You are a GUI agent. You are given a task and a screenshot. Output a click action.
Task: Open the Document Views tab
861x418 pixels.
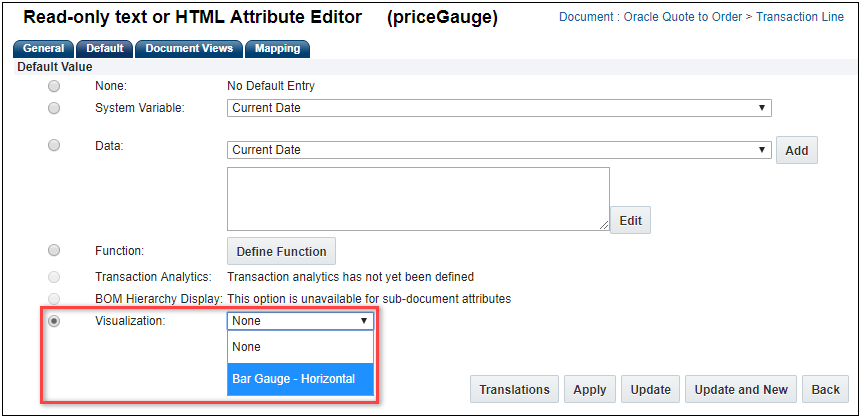tap(188, 49)
